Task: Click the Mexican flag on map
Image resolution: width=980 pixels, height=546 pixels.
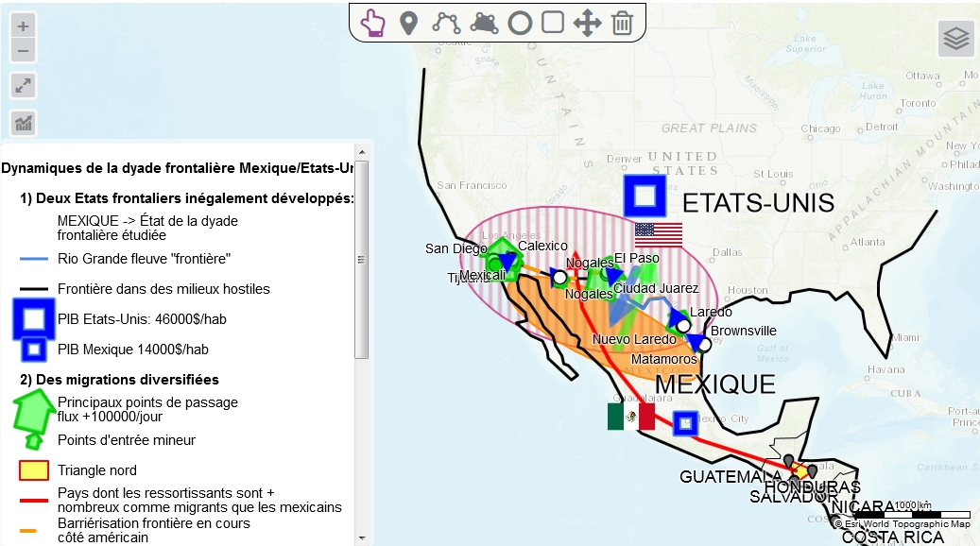Action: point(630,417)
